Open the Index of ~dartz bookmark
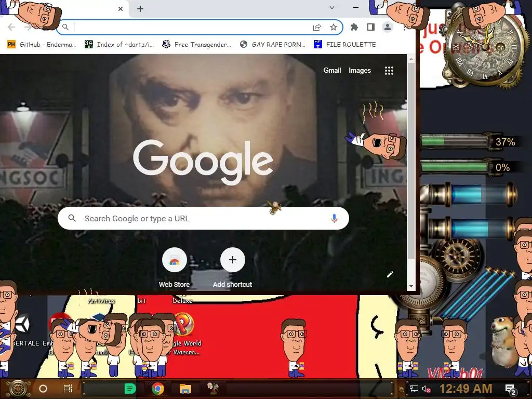 pyautogui.click(x=119, y=45)
